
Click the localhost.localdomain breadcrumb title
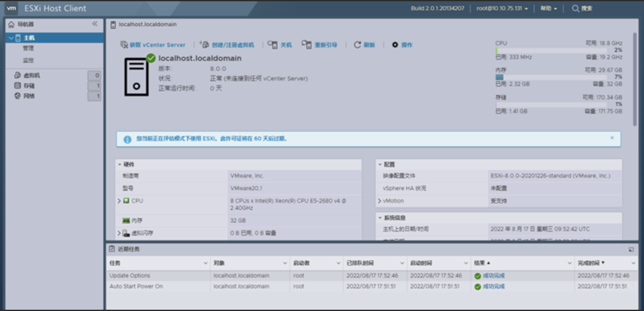[148, 24]
